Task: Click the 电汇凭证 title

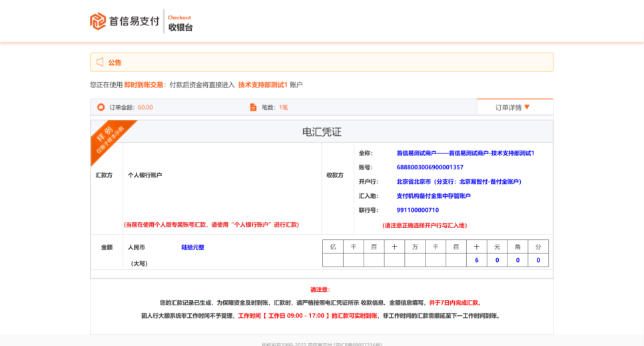Action: (x=322, y=132)
